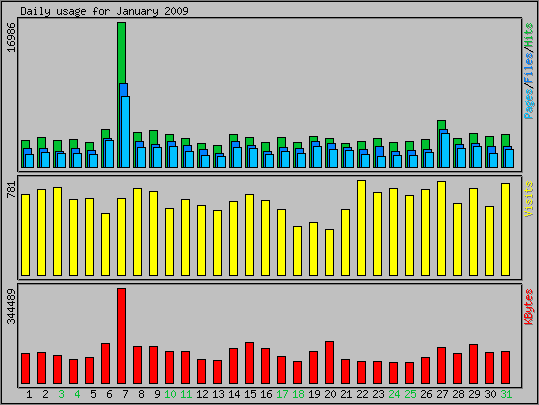Select day 19 label on the axis
Image resolution: width=539 pixels, height=405 pixels.
[x=314, y=394]
